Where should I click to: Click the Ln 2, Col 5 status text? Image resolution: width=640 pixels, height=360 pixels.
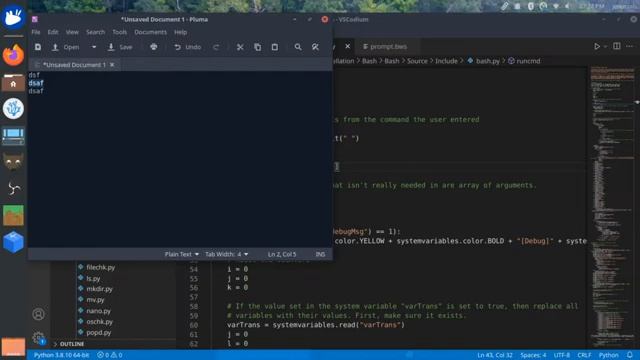click(x=282, y=254)
